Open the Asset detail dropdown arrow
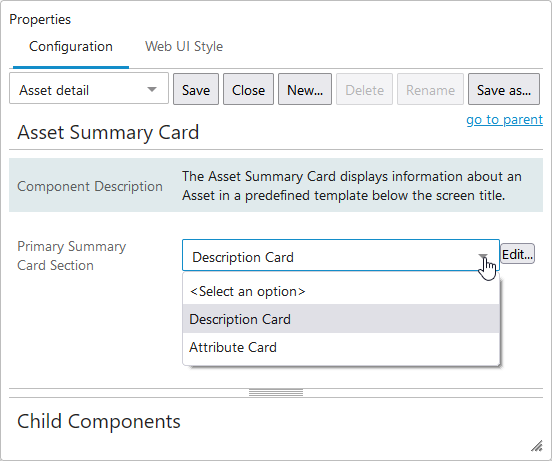 (x=152, y=89)
